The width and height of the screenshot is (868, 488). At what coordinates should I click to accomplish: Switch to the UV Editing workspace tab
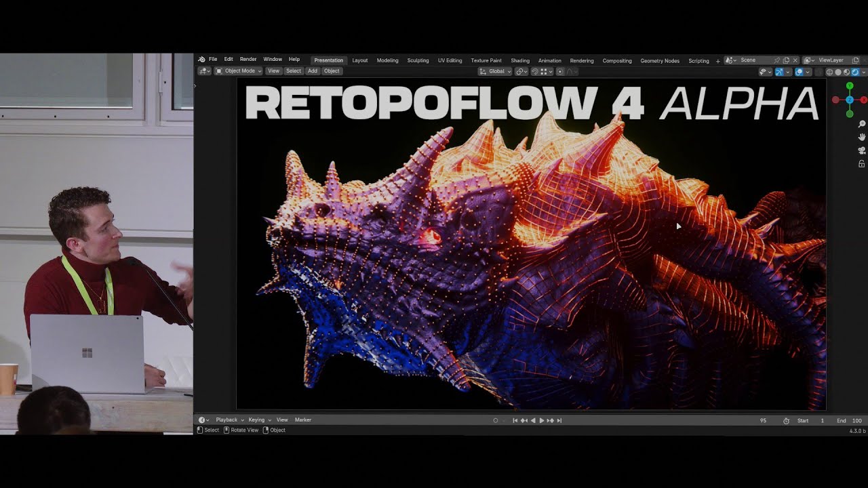[x=450, y=60]
